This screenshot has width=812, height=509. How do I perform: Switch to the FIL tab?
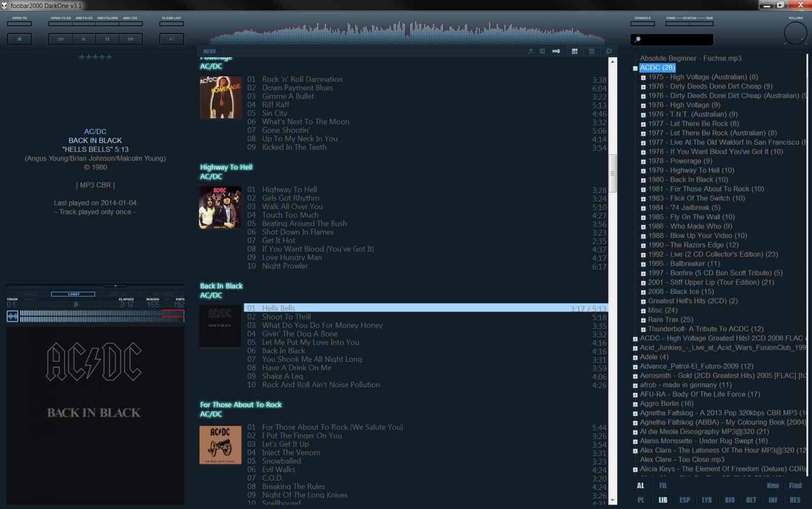(663, 486)
